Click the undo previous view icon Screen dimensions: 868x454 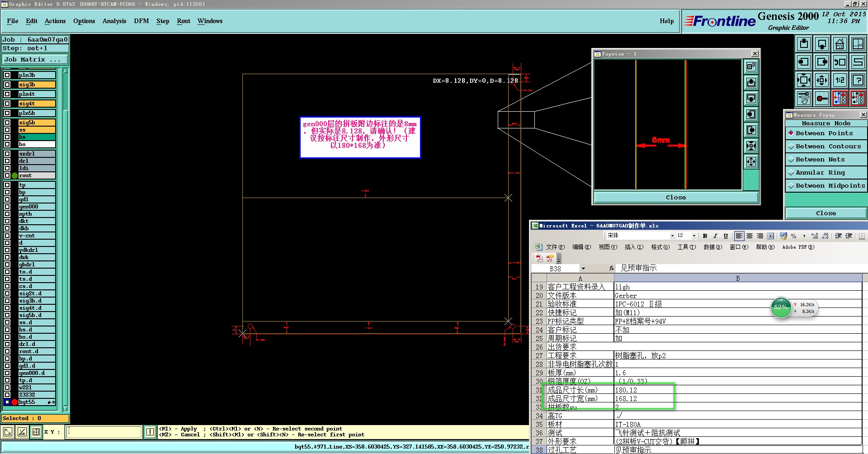[840, 62]
